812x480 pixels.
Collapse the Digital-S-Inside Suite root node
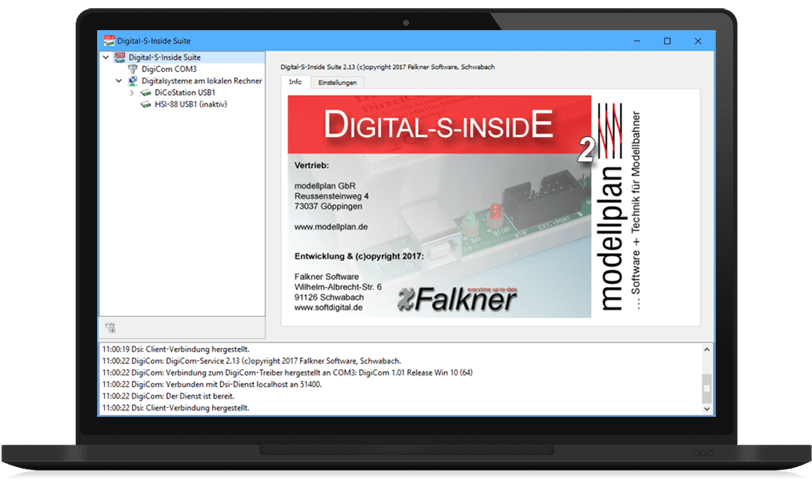(x=106, y=57)
